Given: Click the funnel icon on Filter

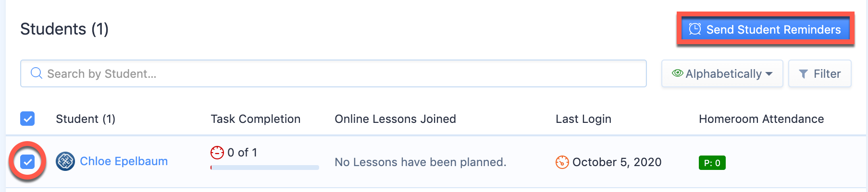Looking at the screenshot, I should [803, 74].
